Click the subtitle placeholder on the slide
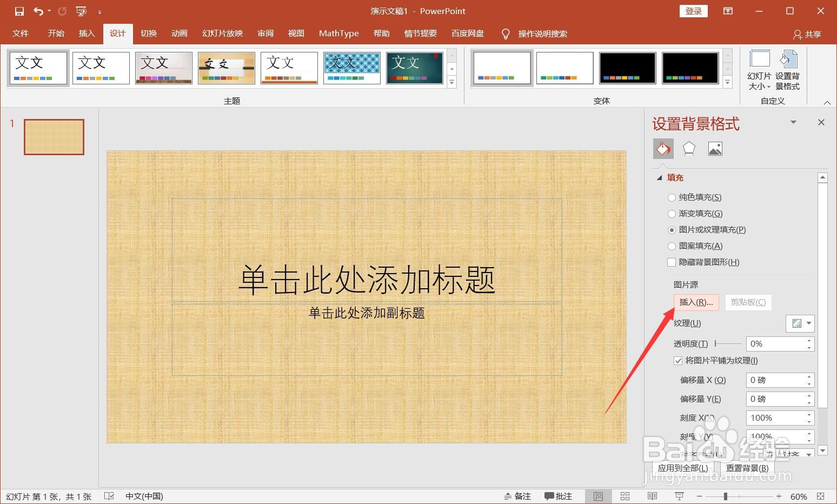The width and height of the screenshot is (837, 504). (367, 339)
